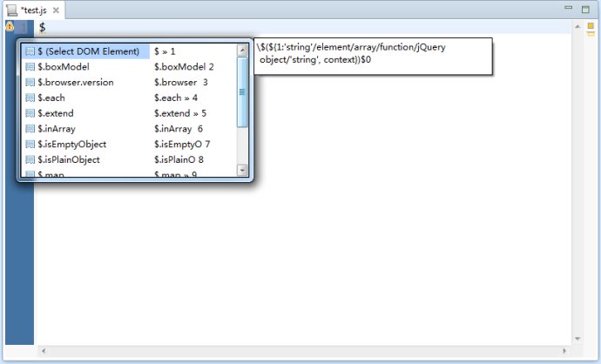The image size is (601, 364).
Task: Choose the $.extend suggestion
Action: point(55,113)
